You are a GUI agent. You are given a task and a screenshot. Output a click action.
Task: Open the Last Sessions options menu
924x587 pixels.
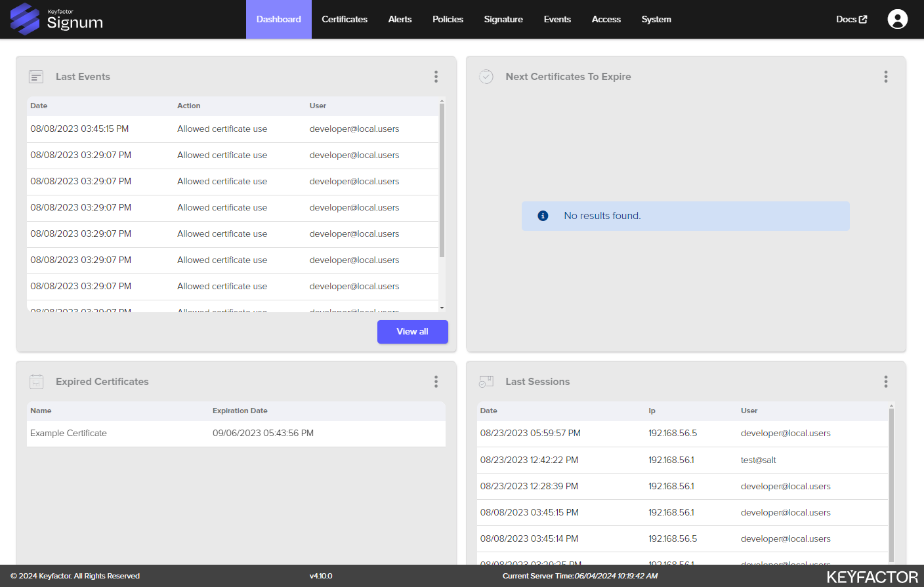pyautogui.click(x=885, y=382)
